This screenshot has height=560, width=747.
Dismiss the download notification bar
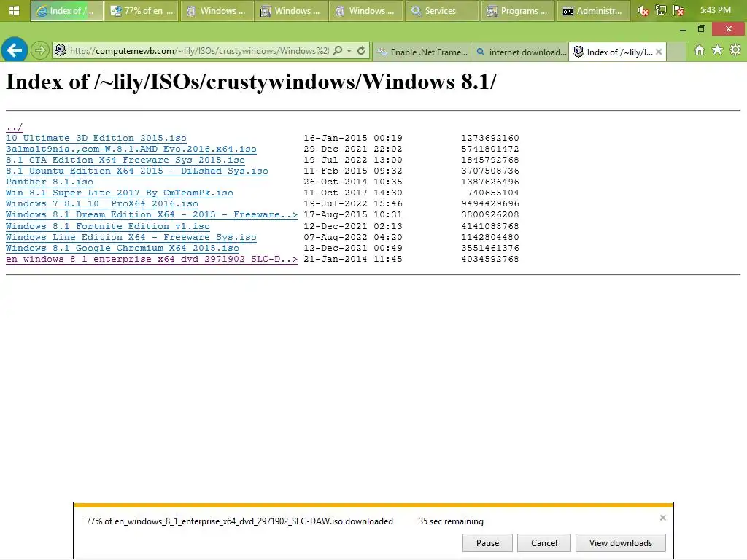(x=662, y=518)
